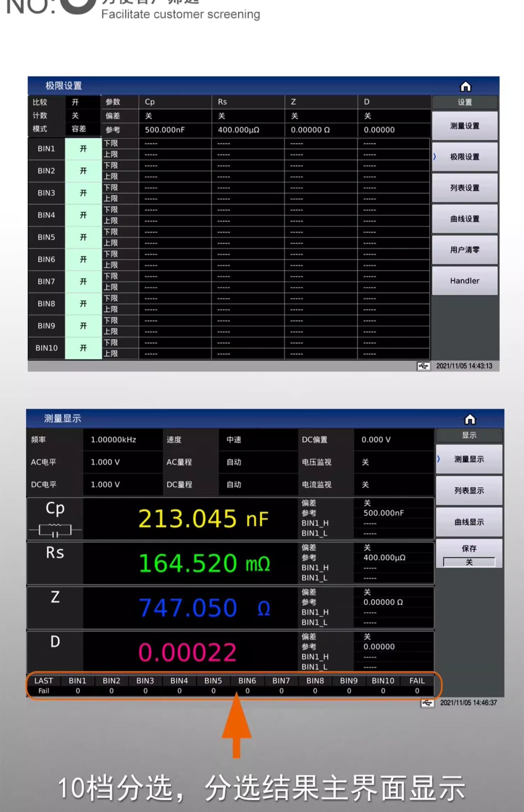
Task: Select 曲线显示 curve display tab
Action: click(469, 522)
